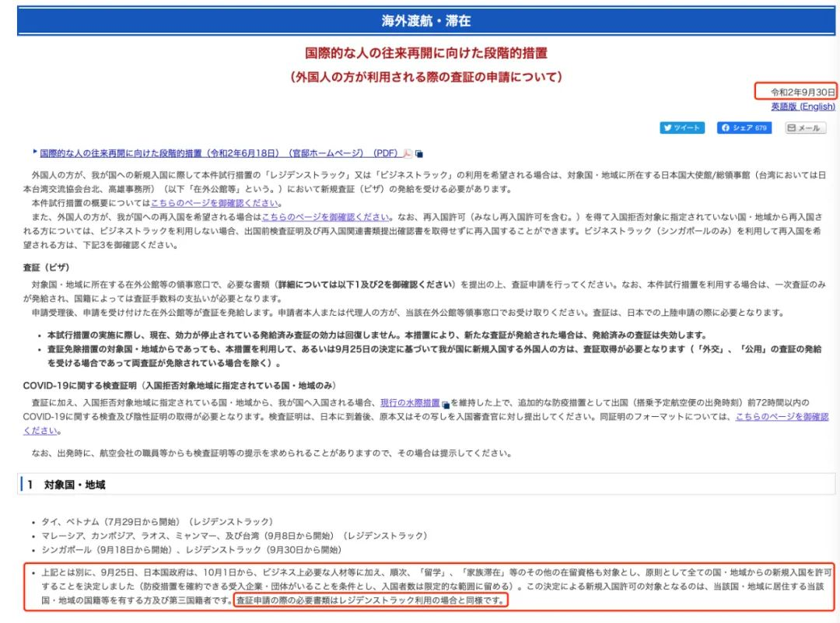Screen dimensions: 840x623
Task: Open the 同証明のフォーマット こちらのページ link
Action: pos(782,417)
